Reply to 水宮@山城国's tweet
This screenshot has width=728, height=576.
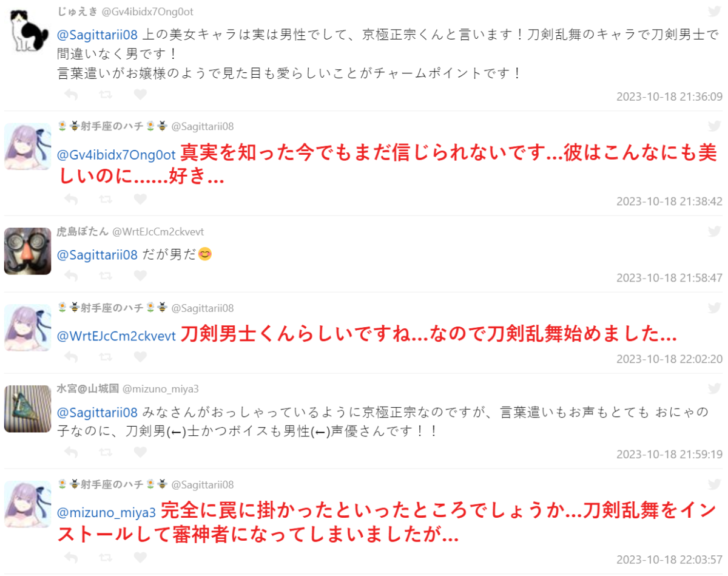point(71,452)
